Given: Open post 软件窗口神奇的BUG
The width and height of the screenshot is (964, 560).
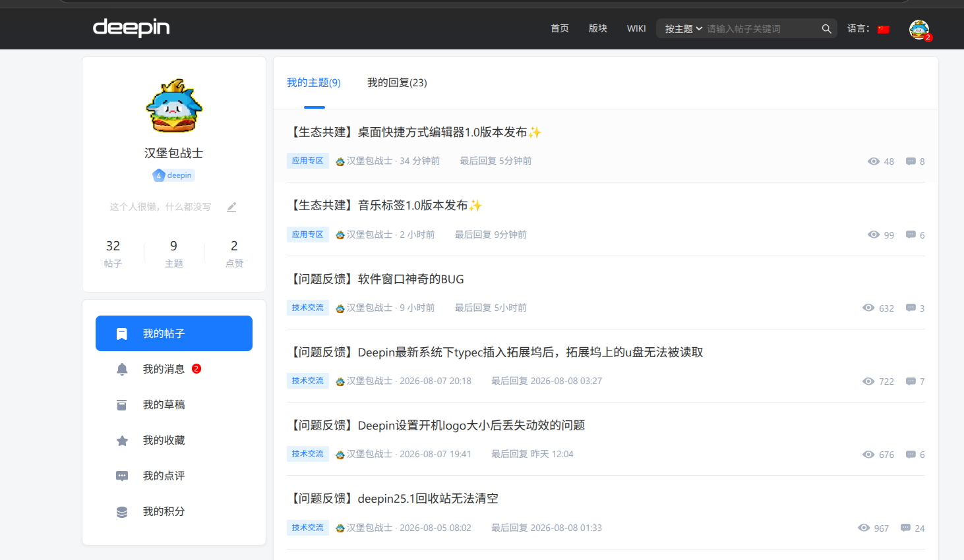Looking at the screenshot, I should click(x=376, y=279).
